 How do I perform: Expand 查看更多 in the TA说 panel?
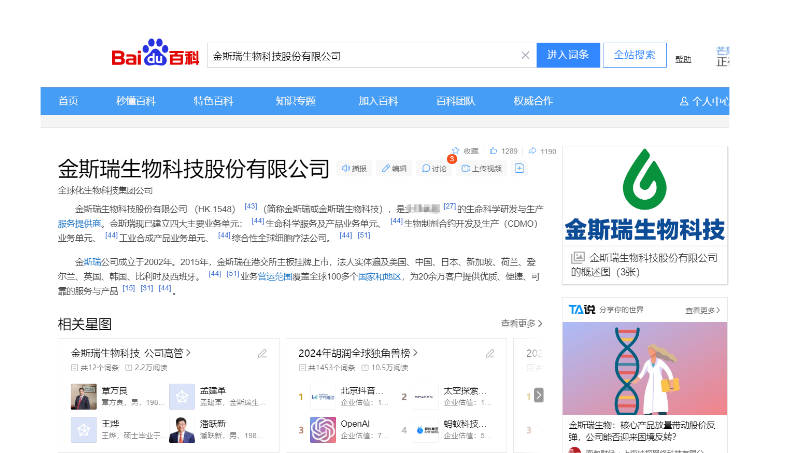pyautogui.click(x=703, y=310)
